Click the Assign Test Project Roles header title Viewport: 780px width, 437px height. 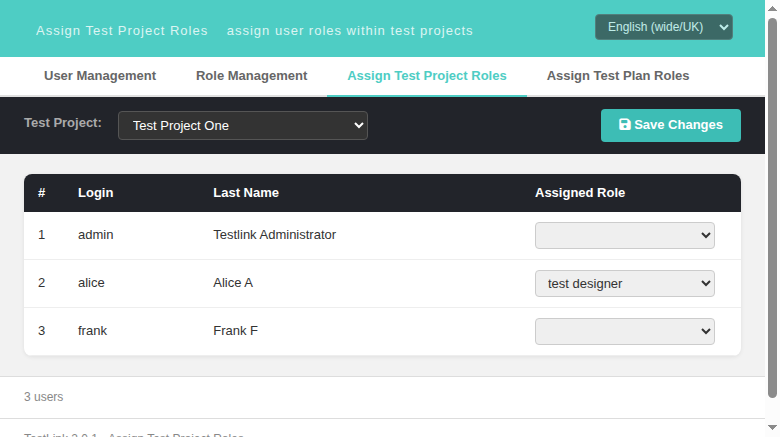tap(122, 31)
